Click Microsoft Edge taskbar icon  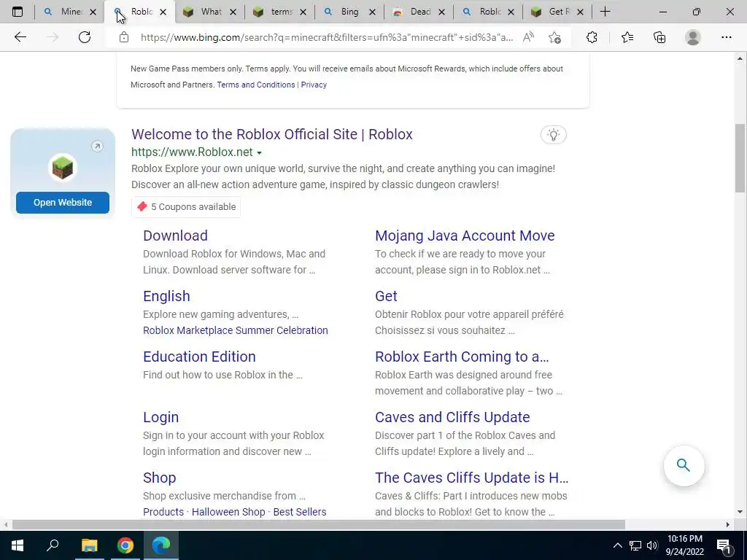tap(161, 545)
